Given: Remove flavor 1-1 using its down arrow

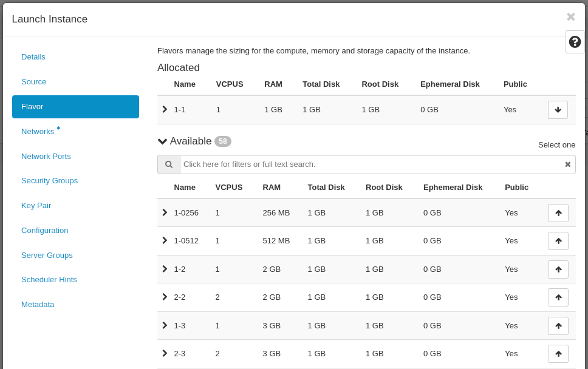Looking at the screenshot, I should pyautogui.click(x=557, y=109).
